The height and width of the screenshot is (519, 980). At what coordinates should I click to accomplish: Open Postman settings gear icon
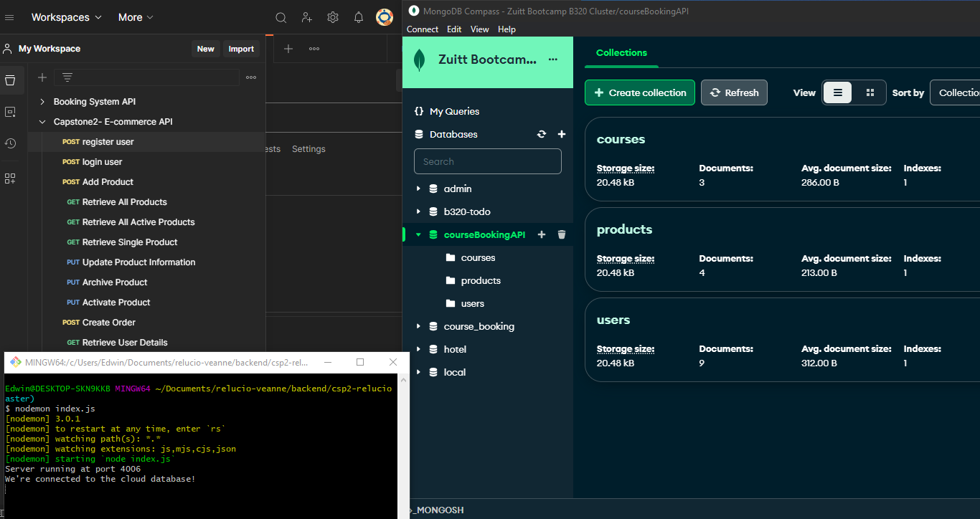point(333,17)
